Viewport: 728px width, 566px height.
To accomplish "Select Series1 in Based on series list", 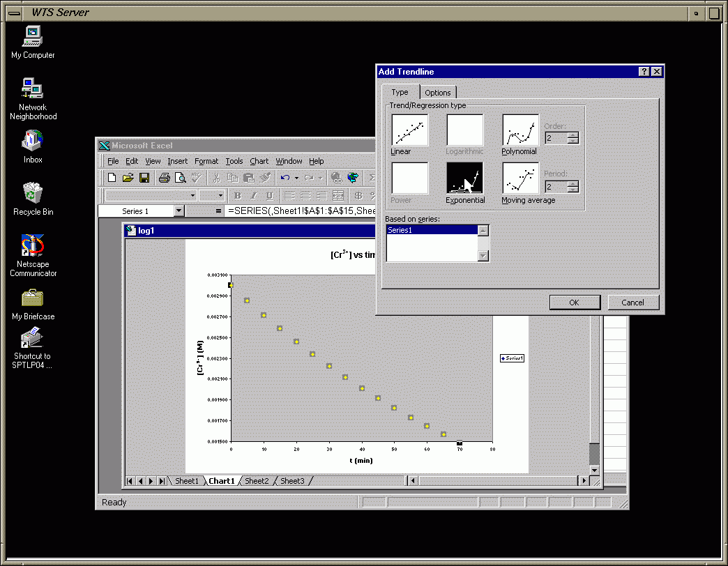I will tap(431, 230).
